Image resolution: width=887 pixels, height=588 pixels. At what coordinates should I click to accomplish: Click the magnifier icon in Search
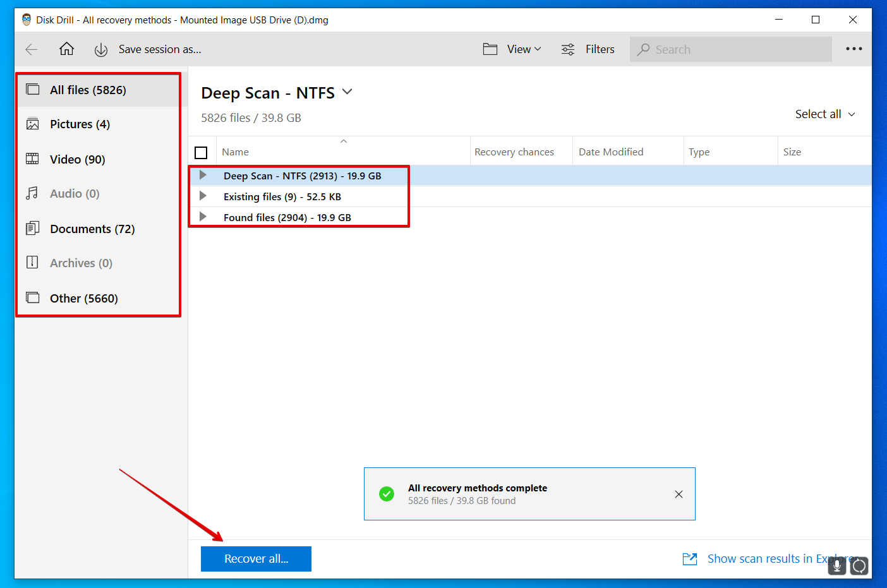[x=643, y=49]
